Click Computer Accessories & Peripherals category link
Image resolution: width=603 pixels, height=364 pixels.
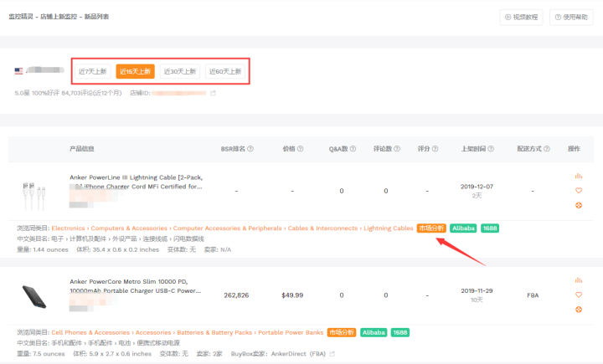pos(227,228)
